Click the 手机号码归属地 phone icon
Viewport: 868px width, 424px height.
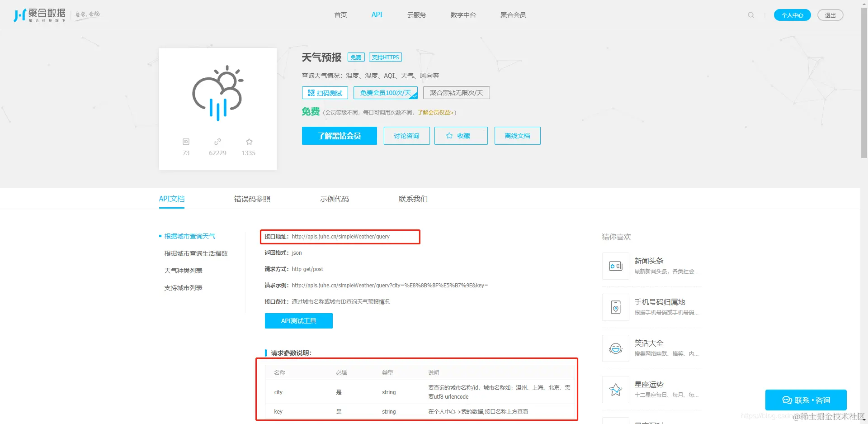tap(616, 307)
